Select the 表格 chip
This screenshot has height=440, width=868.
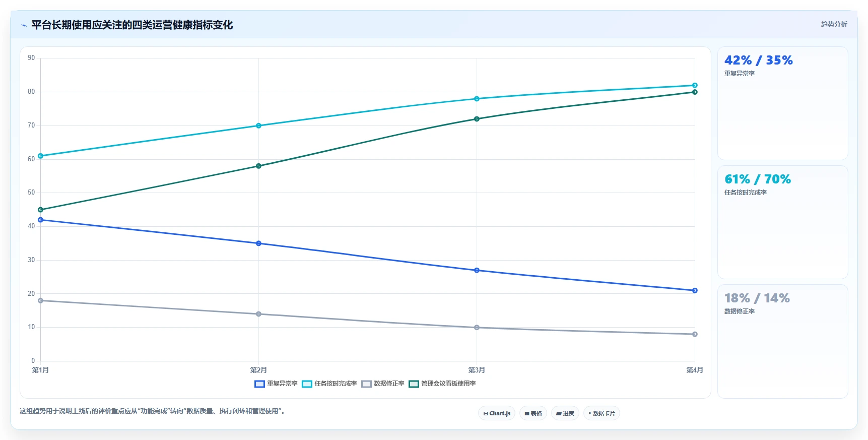coord(533,413)
